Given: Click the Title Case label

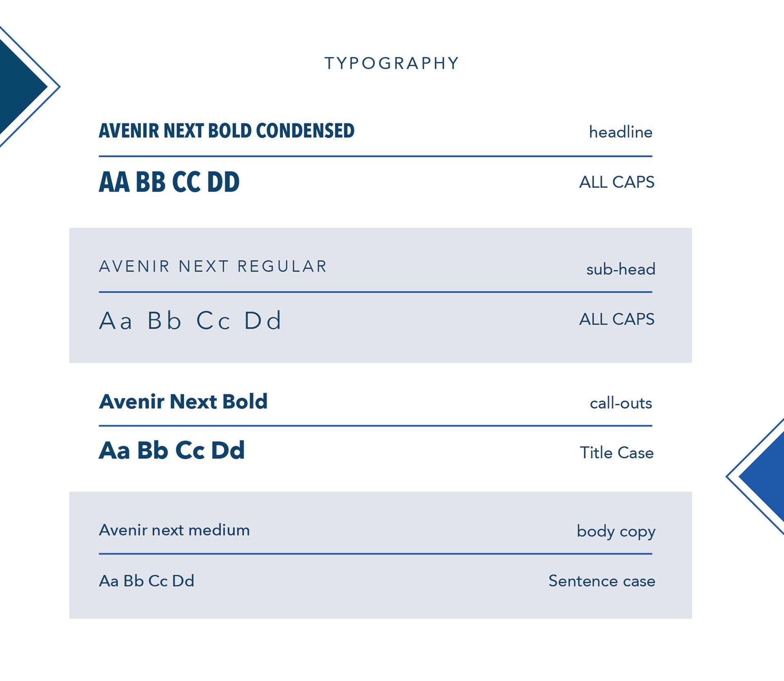Looking at the screenshot, I should (x=617, y=453).
